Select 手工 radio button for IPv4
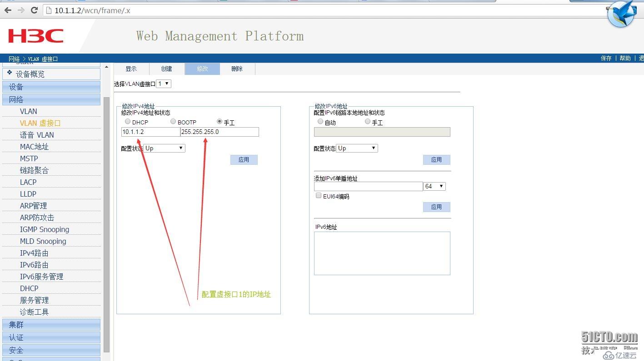 tap(220, 122)
